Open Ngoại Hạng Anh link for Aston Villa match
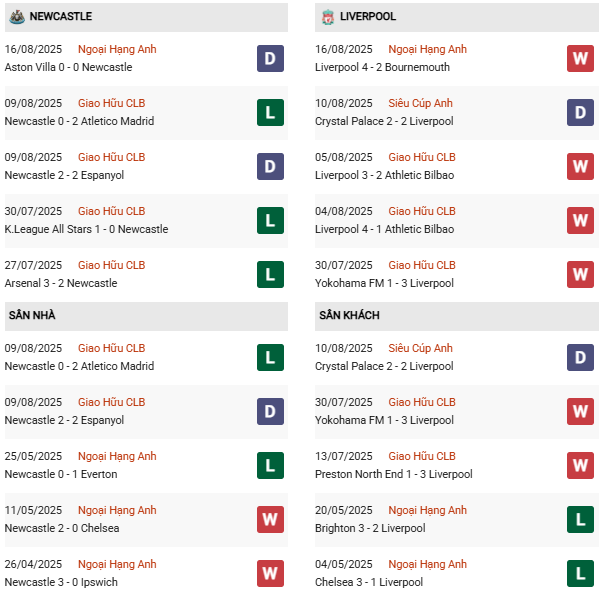The width and height of the screenshot is (600, 594). pyautogui.click(x=117, y=49)
